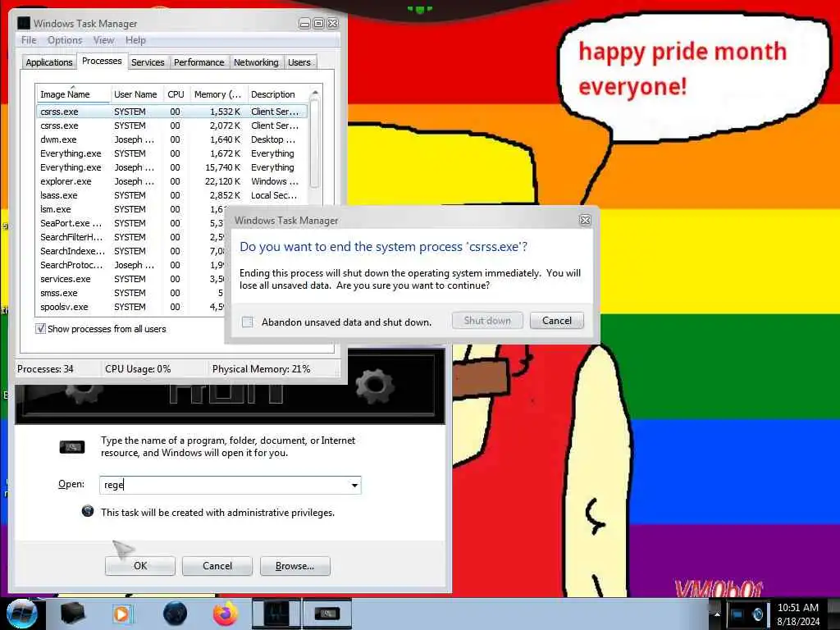Click the network tray icon
This screenshot has width=840, height=630.
tap(737, 614)
